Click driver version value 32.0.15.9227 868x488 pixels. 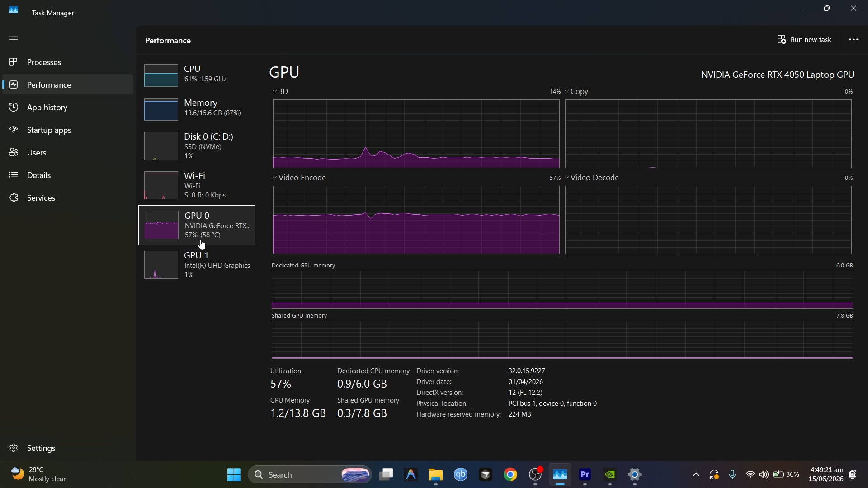[527, 371]
